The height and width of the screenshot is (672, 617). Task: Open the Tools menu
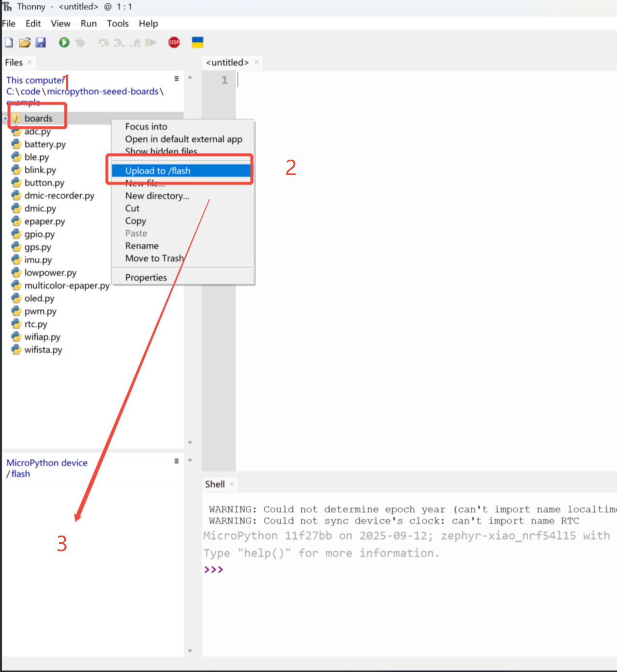coord(118,24)
